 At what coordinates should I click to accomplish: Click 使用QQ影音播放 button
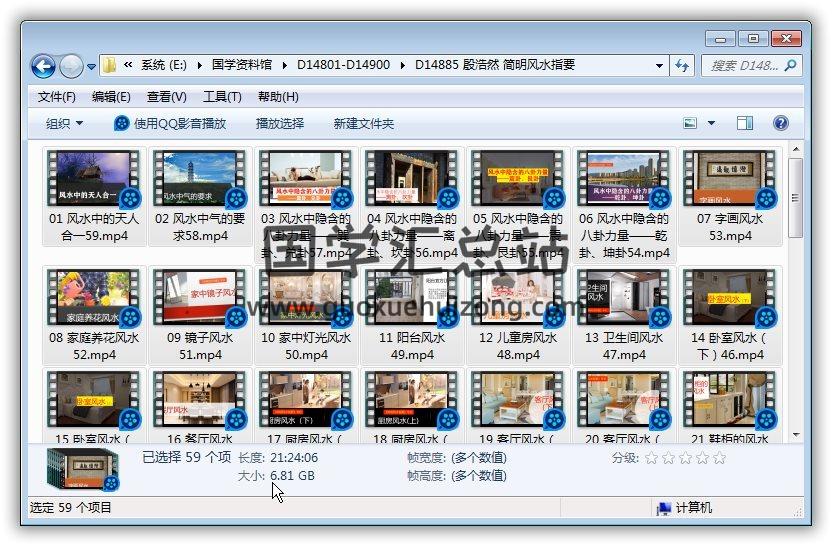pyautogui.click(x=170, y=123)
